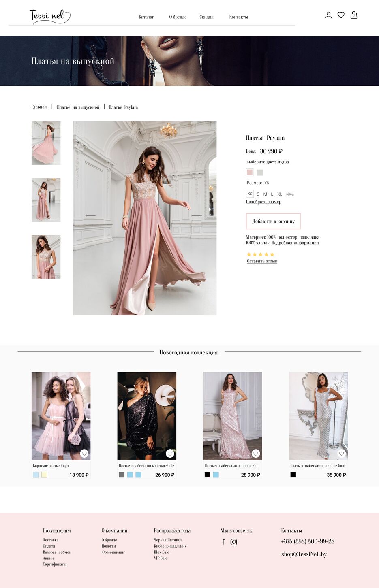Select the gray color swatch for Paylain dress
Screen dimensions: 379x588
pos(259,172)
